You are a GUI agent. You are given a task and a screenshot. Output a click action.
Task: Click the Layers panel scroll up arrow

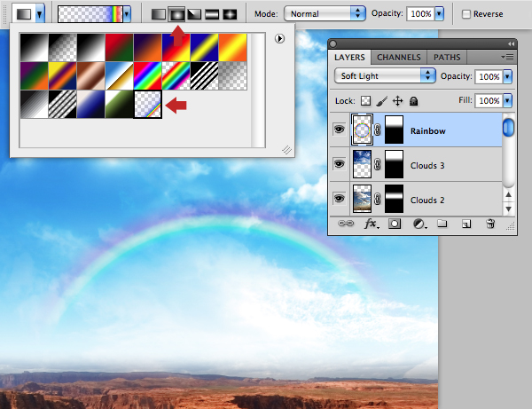coord(508,195)
